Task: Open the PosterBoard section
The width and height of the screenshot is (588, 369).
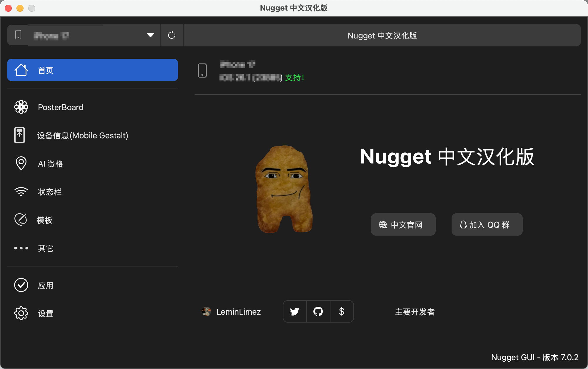Action: coord(93,107)
